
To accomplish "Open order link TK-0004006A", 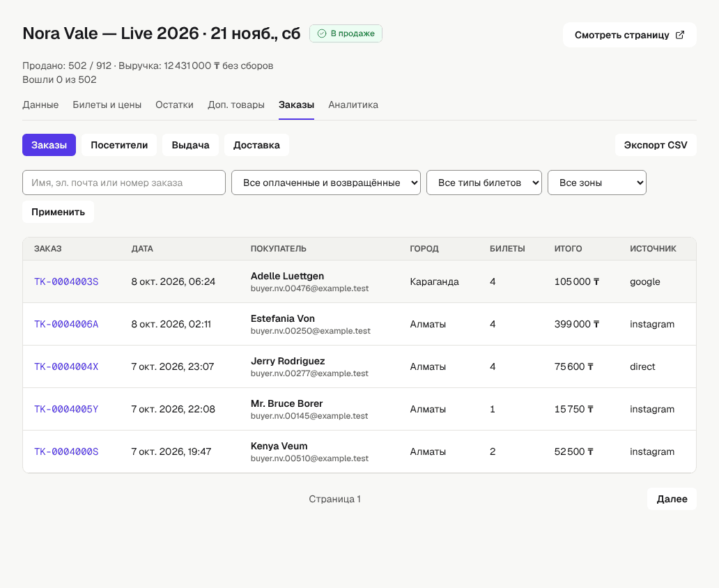I will point(66,324).
